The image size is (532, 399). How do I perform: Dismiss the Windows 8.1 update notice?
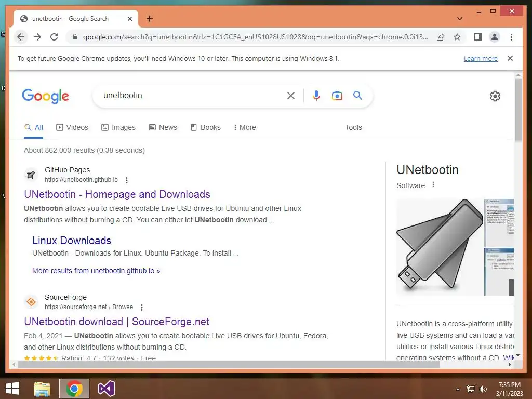[510, 58]
